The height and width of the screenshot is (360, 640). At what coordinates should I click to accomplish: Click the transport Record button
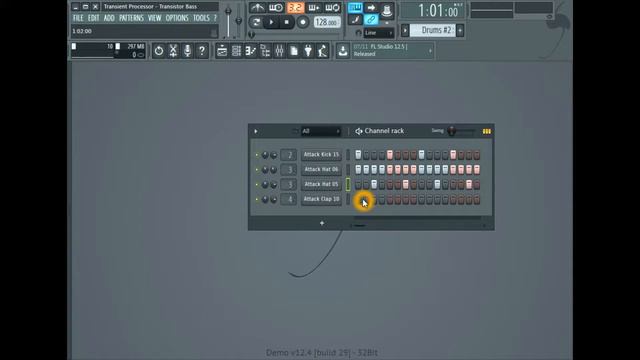(x=303, y=22)
